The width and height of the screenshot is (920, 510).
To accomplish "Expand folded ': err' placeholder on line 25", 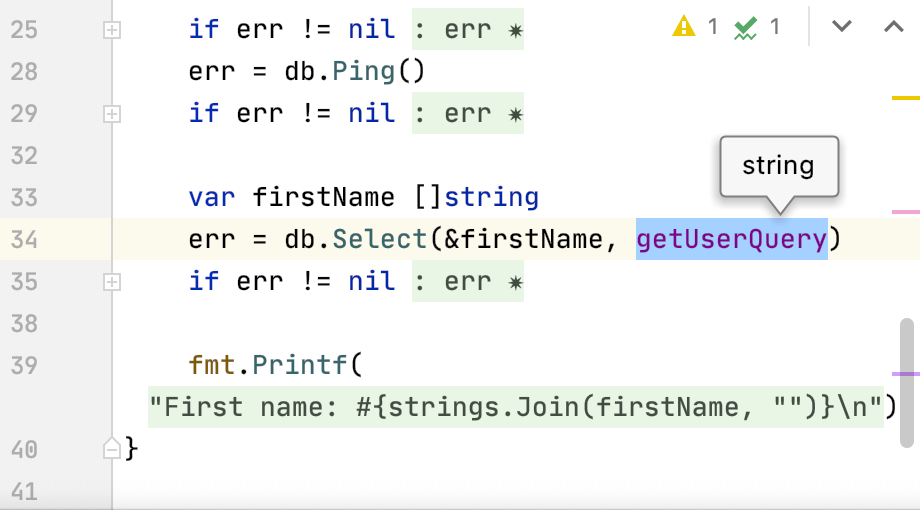I will pyautogui.click(x=468, y=29).
